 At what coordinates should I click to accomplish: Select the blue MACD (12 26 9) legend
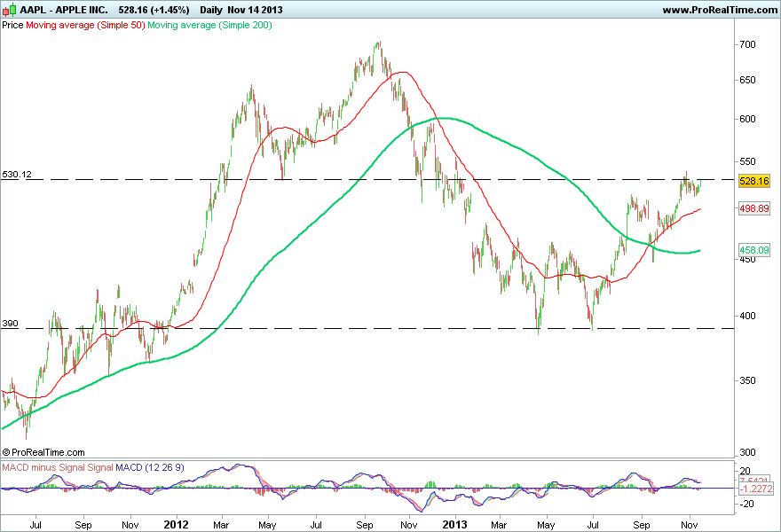point(150,468)
